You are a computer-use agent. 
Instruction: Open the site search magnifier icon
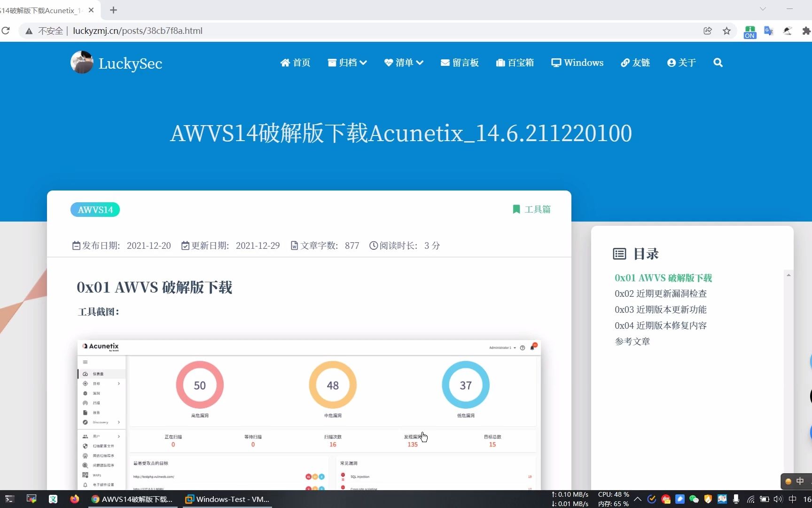(x=718, y=62)
